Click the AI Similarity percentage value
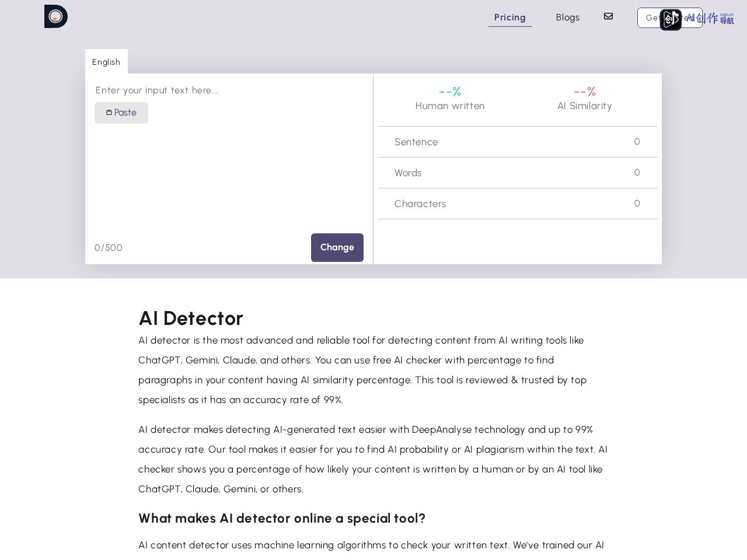The width and height of the screenshot is (747, 560). 585,92
